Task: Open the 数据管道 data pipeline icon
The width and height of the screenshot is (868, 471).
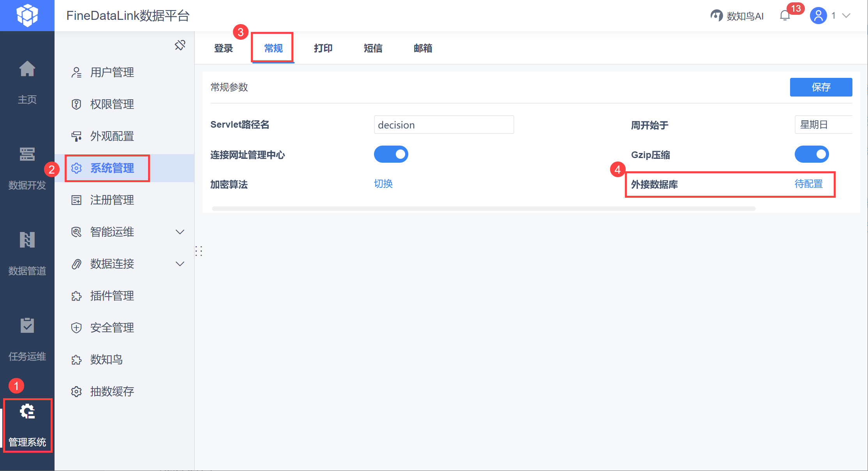Action: pos(27,240)
